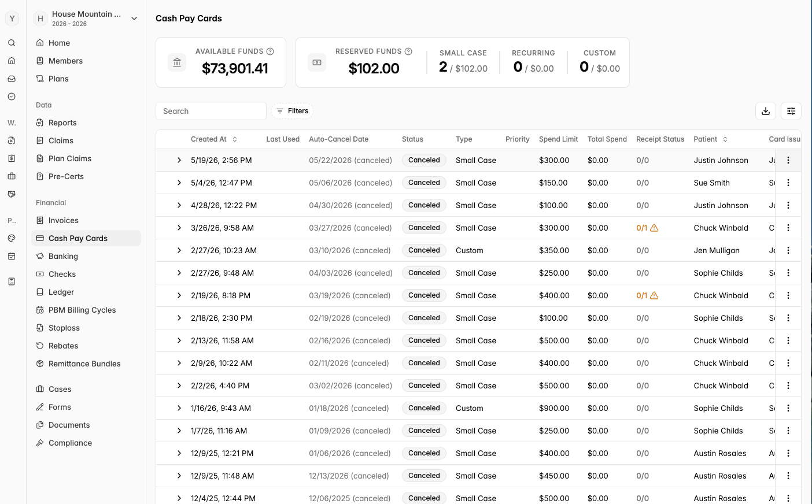Open Members page in sidebar
Viewport: 812px width, 504px height.
point(86,61)
